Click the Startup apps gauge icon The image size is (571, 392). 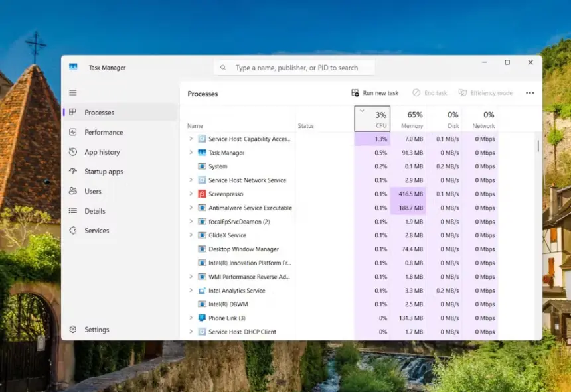click(73, 171)
